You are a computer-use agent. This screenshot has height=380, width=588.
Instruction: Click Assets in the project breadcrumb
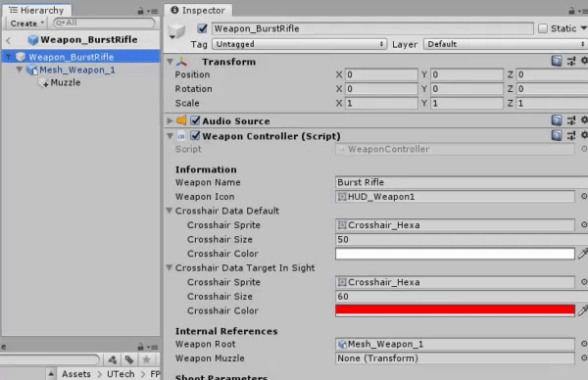(76, 374)
